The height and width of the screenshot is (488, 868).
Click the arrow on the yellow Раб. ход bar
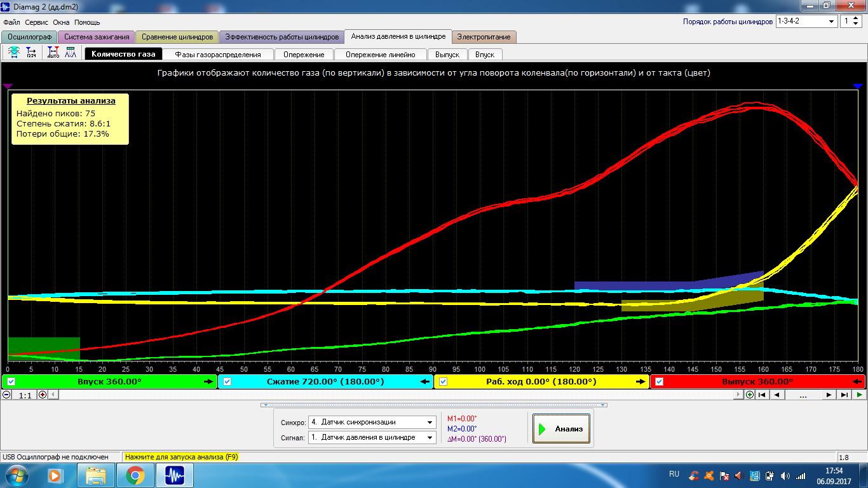click(640, 382)
